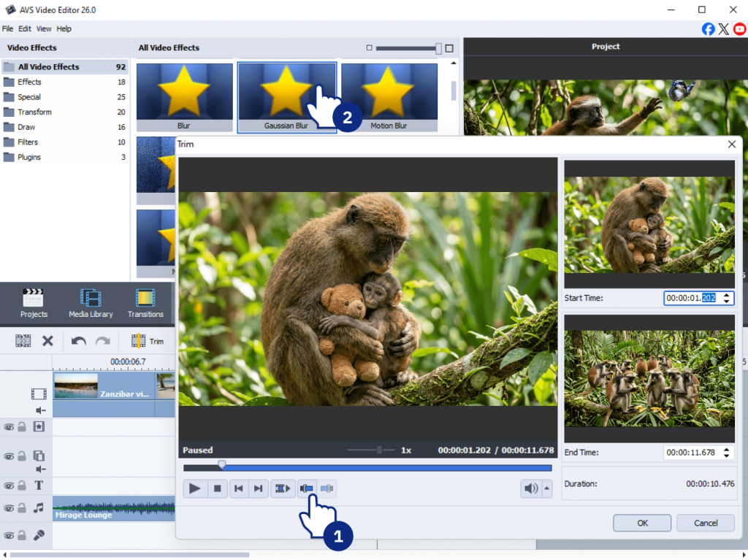Viewport: 748px width, 560px height.
Task: Click the mark trim end icon
Action: click(327, 488)
